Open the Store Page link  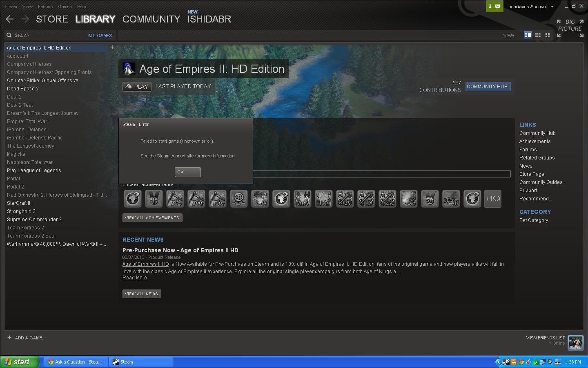click(x=532, y=174)
